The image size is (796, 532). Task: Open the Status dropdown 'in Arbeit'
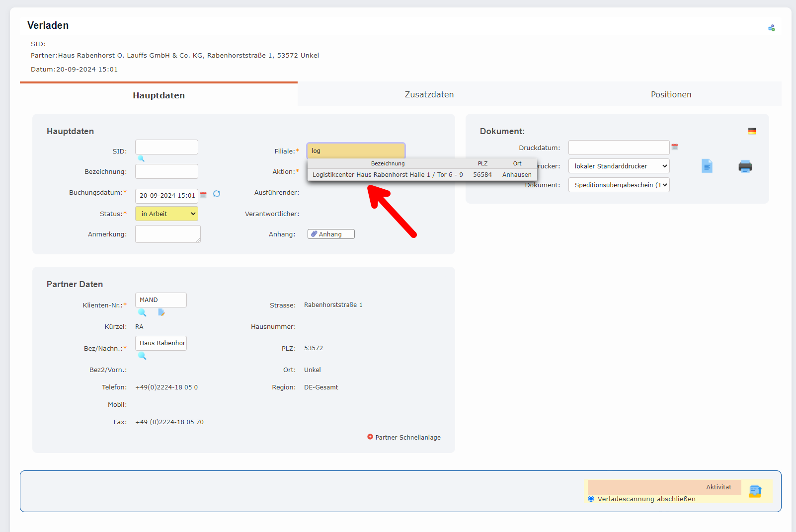tap(166, 214)
